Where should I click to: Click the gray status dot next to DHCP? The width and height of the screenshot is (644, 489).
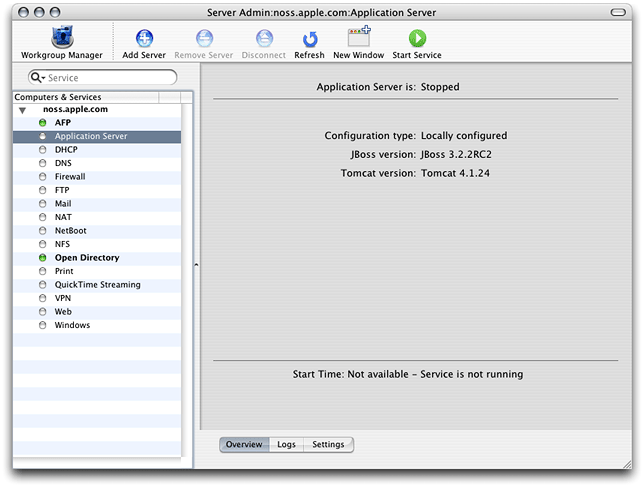42,149
